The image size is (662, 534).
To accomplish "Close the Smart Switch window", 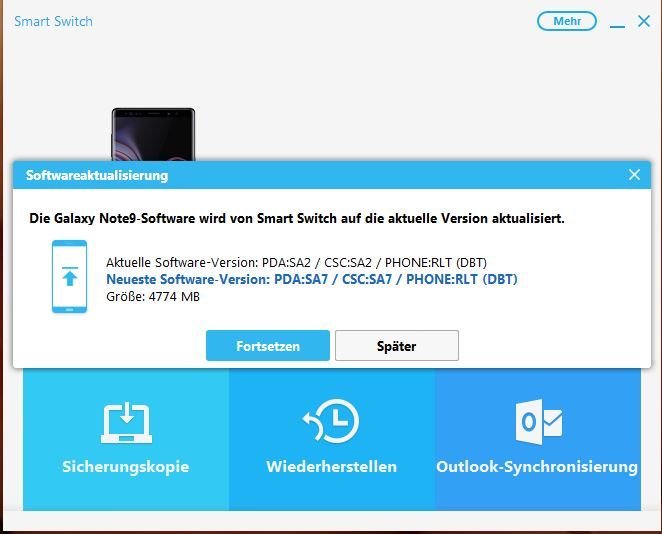I will click(x=644, y=21).
